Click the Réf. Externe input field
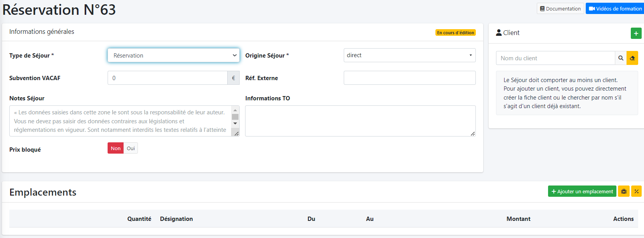The image size is (644, 238). pyautogui.click(x=409, y=78)
